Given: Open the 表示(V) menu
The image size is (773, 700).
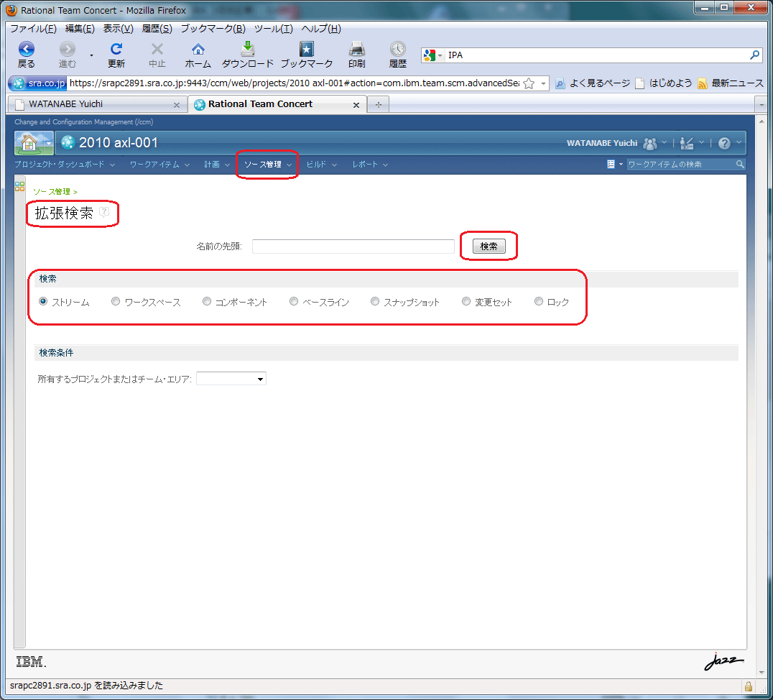Looking at the screenshot, I should point(118,29).
